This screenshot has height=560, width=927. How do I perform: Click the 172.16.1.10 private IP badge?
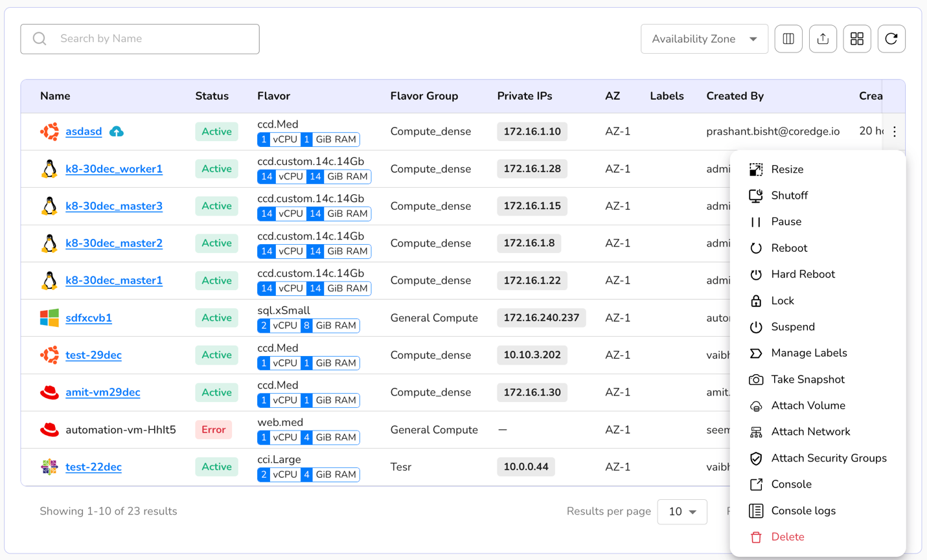pyautogui.click(x=532, y=131)
